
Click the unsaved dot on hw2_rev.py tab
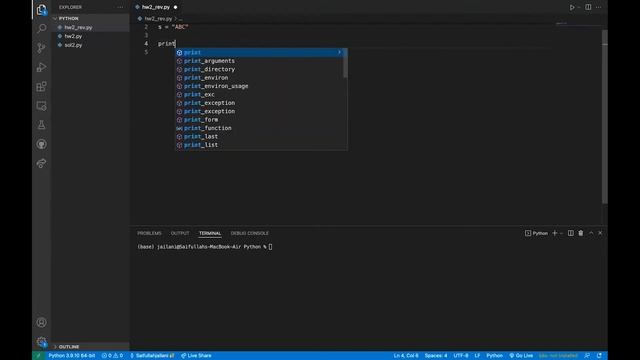(x=176, y=7)
